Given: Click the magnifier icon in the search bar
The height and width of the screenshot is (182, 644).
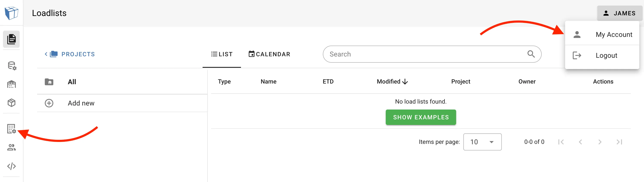Looking at the screenshot, I should pos(531,54).
